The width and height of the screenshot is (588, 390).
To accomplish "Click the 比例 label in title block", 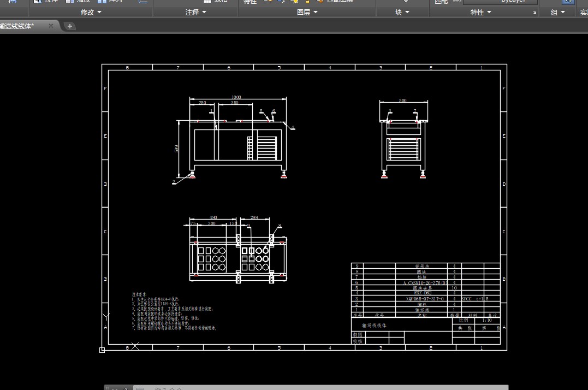I will (464, 320).
